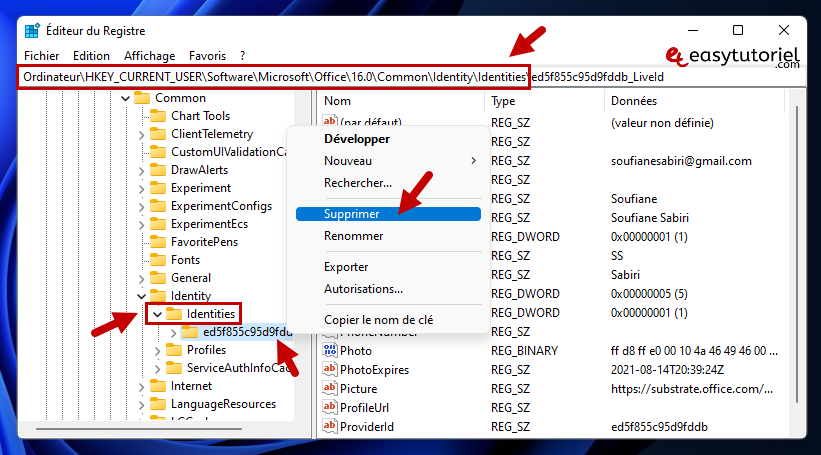Expand the DrawAlerts node
The width and height of the screenshot is (821, 455).
(x=141, y=171)
